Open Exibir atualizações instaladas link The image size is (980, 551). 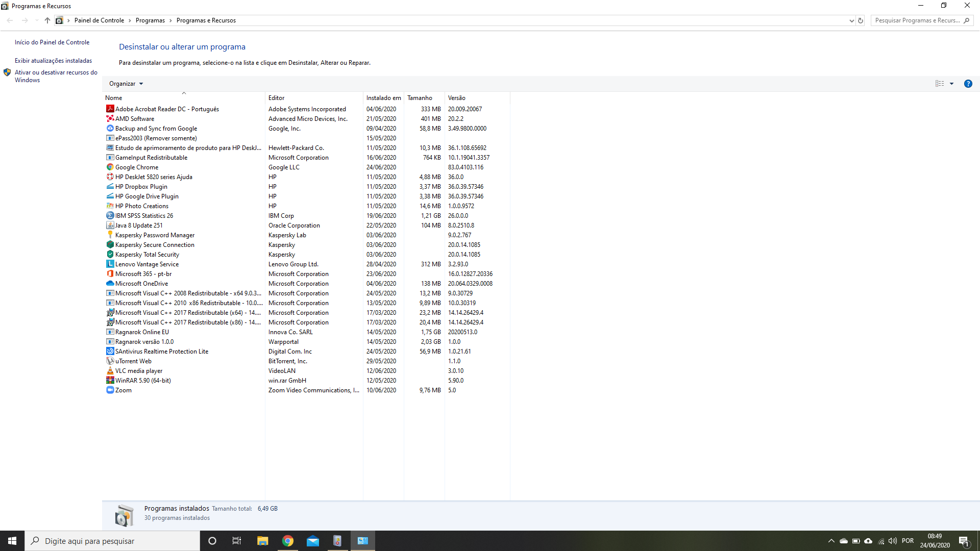click(53, 61)
